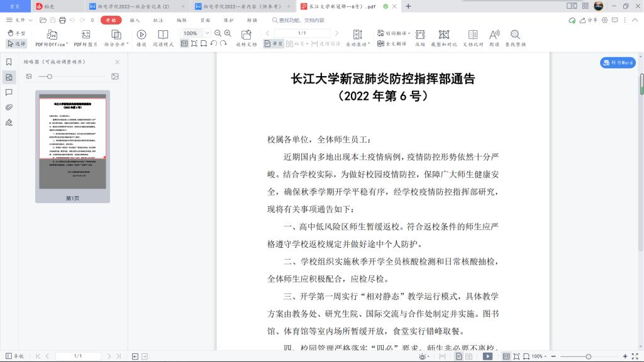The width and height of the screenshot is (644, 362).
Task: Open 阅读模式 reading mode
Action: click(163, 35)
